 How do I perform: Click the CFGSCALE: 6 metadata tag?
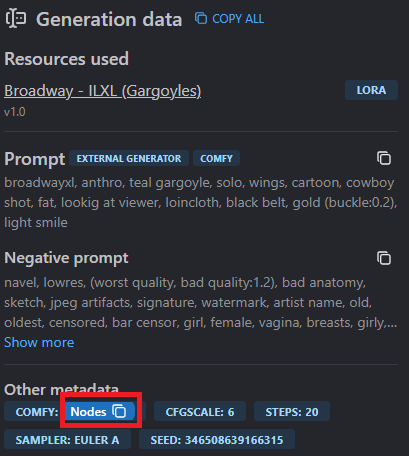coord(200,411)
